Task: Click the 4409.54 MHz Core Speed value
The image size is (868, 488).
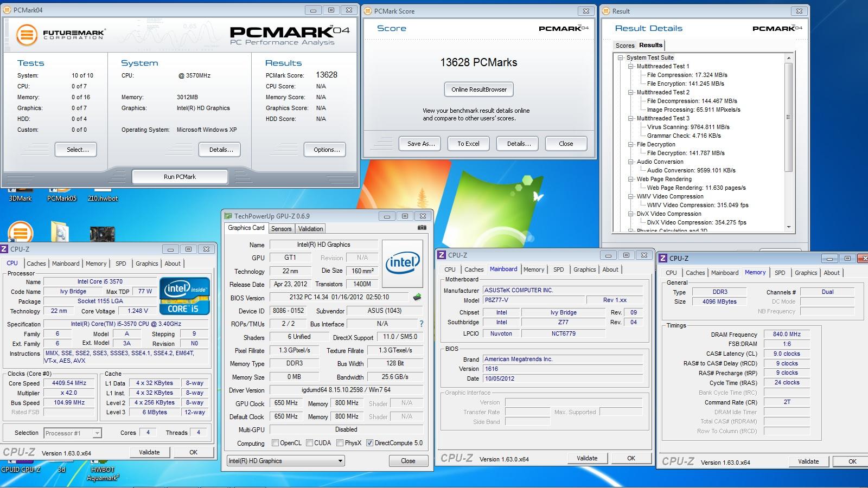Action: tap(69, 383)
